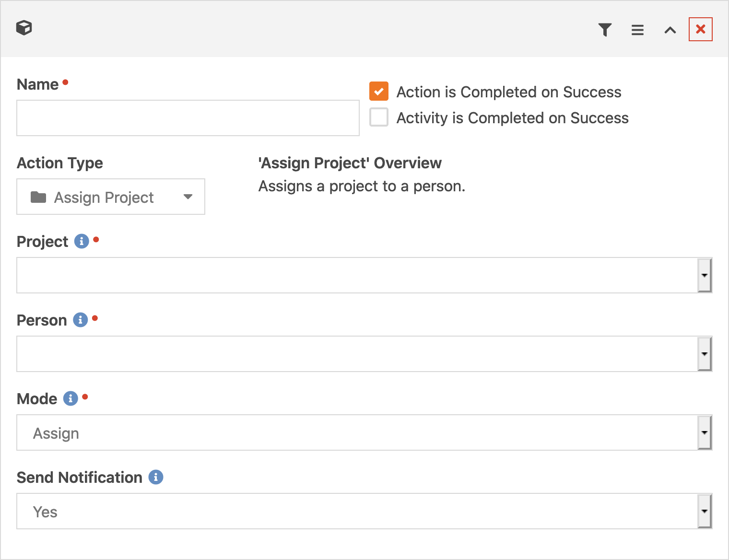Open the Person dropdown list

click(364, 354)
